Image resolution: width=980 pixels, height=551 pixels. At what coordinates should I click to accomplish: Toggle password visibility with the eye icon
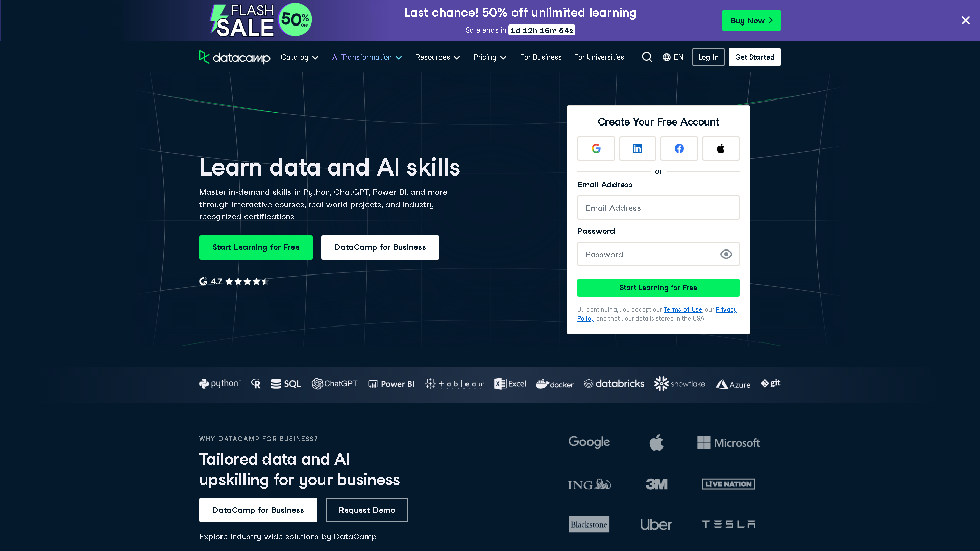726,254
